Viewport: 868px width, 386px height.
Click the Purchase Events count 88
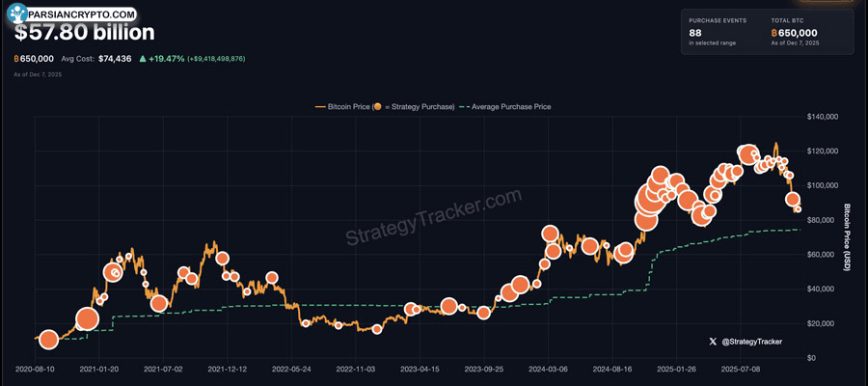pos(695,33)
